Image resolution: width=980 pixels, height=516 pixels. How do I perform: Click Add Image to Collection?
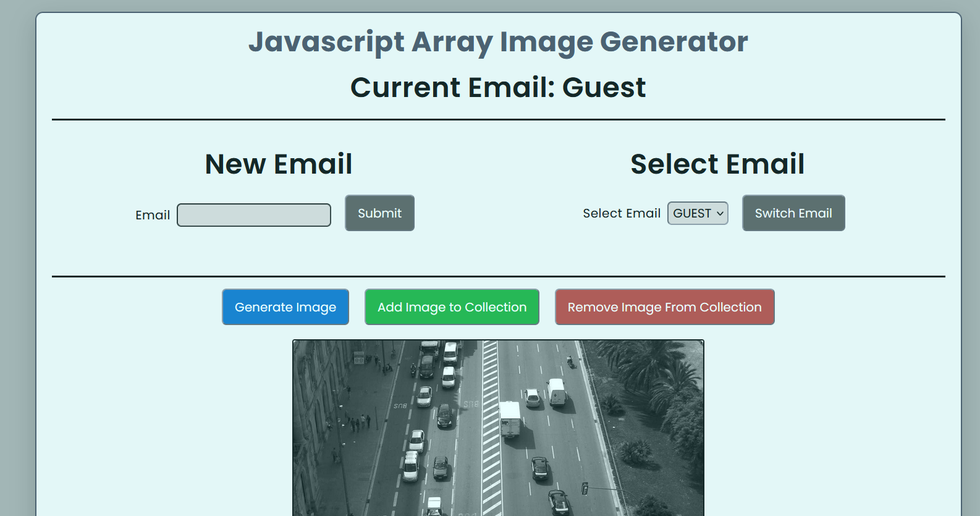click(452, 307)
